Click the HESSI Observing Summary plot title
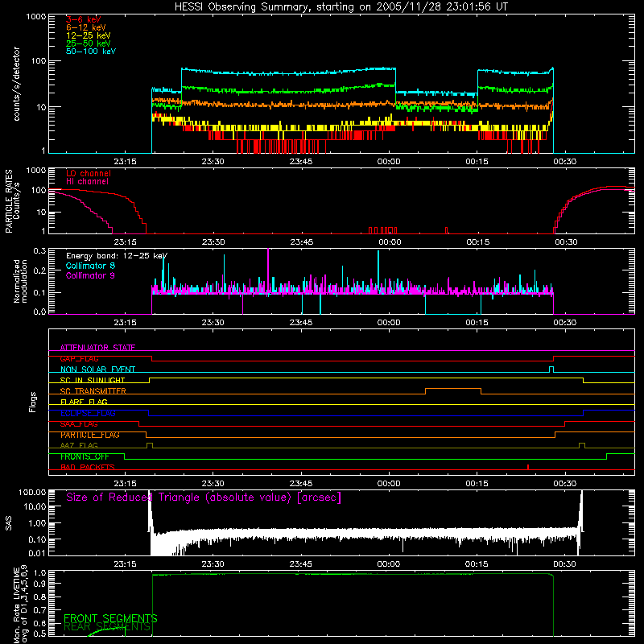Screen dimensions: 644x644 [x=341, y=7]
